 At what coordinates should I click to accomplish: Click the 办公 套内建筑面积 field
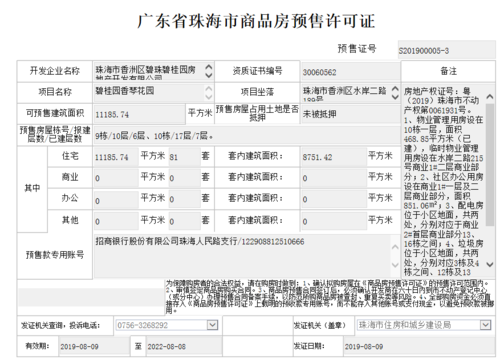coord(334,199)
